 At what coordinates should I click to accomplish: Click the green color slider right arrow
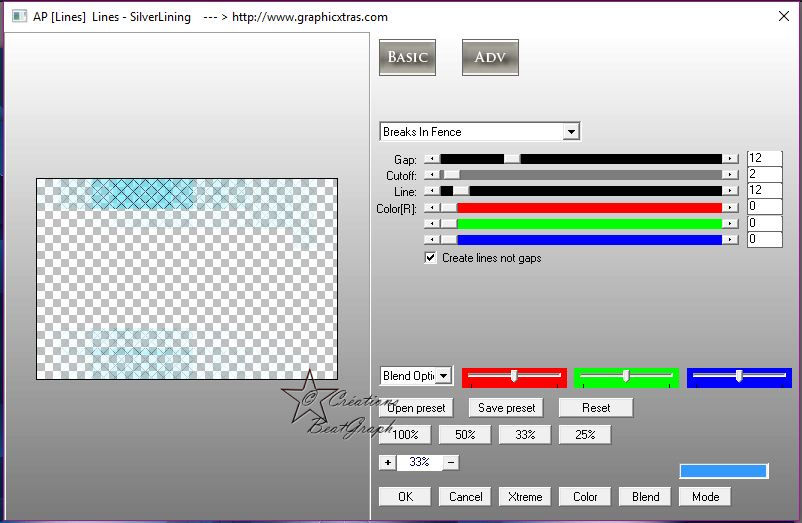pyautogui.click(x=730, y=223)
